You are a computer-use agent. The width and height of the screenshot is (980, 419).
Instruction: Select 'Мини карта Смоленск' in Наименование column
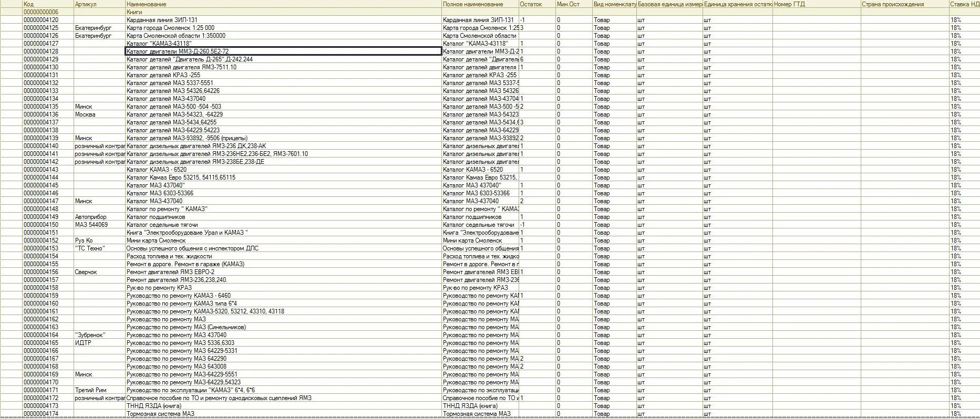(x=283, y=240)
